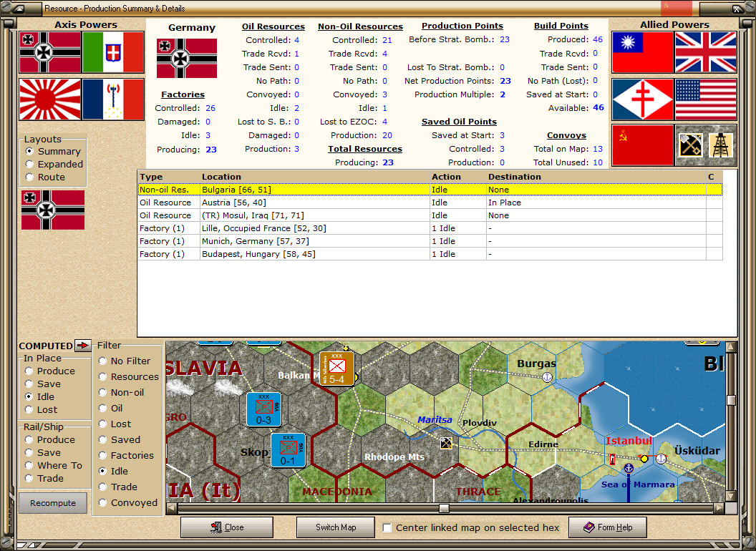Click the crossed pickaxe resources icon

[689, 145]
